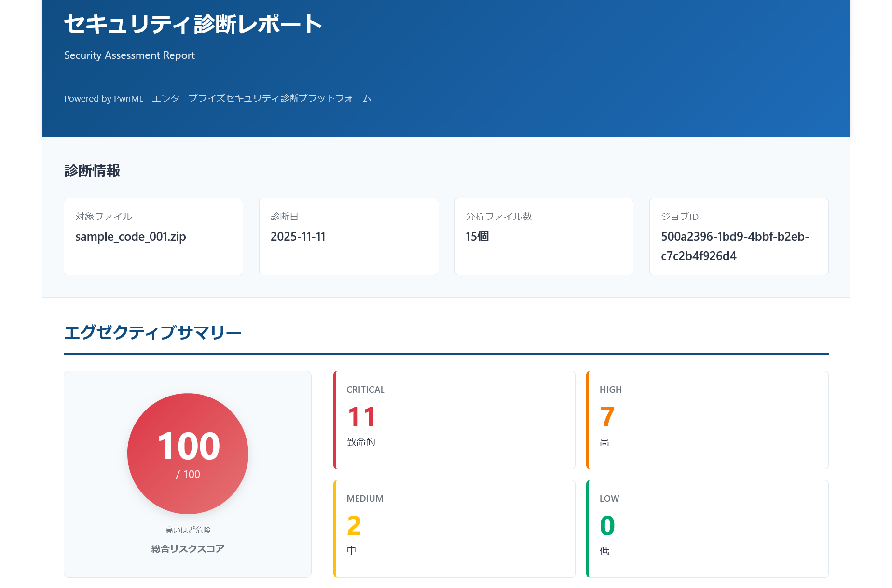Select the エグゼクティブサマリー section heading
This screenshot has width=892, height=588.
(153, 332)
